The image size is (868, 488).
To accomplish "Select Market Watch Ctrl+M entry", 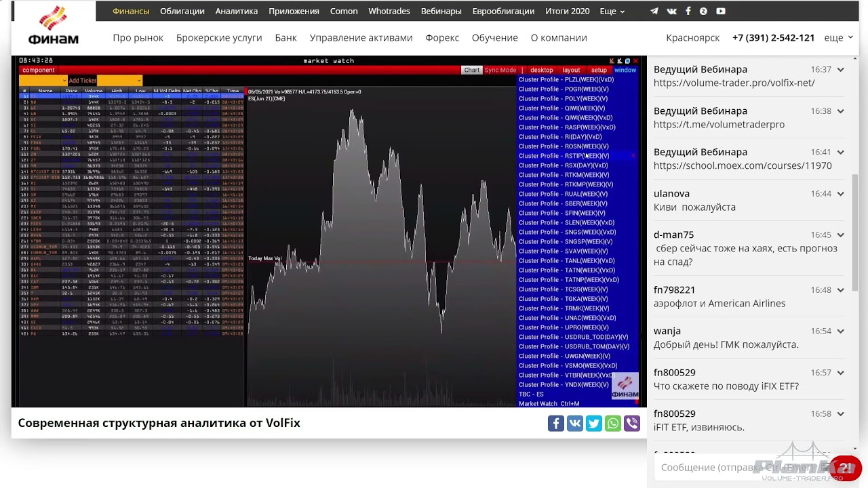I will [x=549, y=403].
